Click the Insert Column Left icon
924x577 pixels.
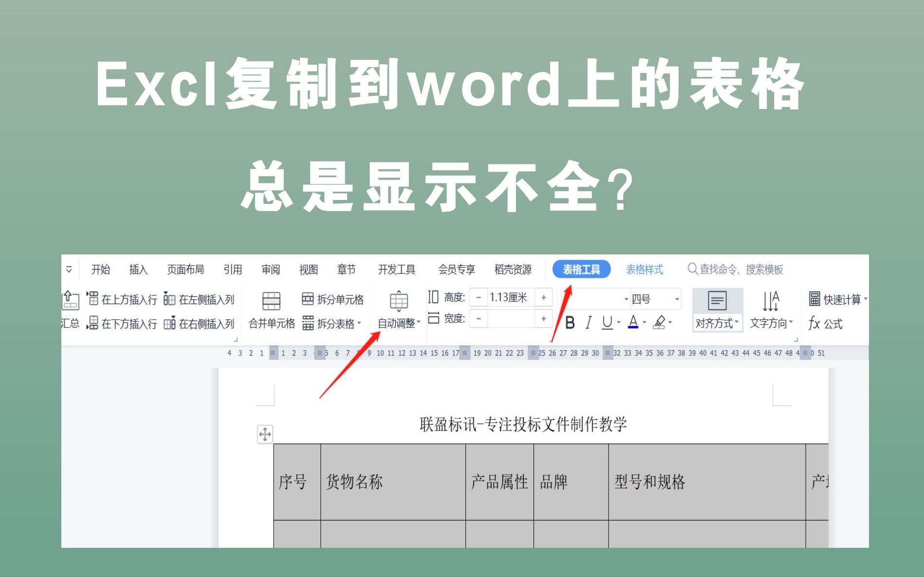click(169, 299)
